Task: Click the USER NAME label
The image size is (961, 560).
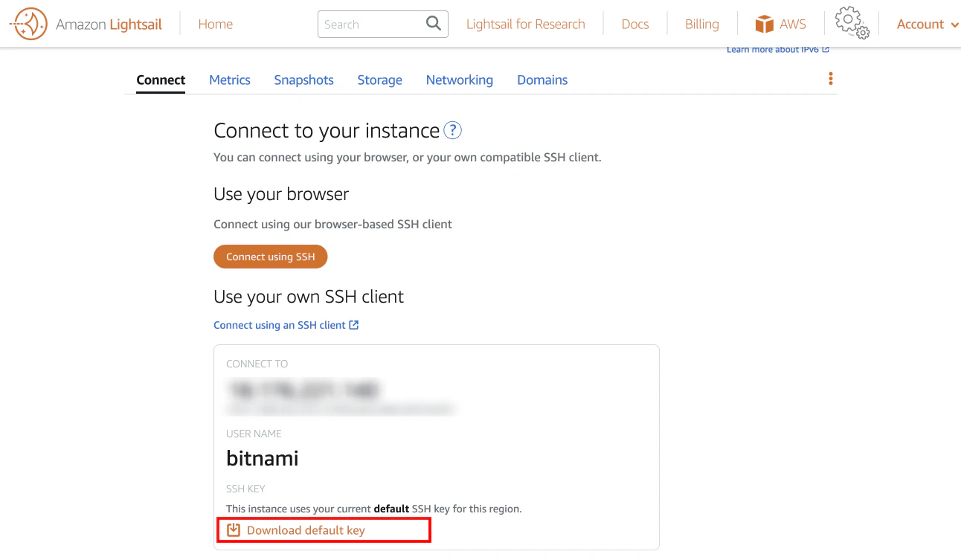Action: (254, 434)
